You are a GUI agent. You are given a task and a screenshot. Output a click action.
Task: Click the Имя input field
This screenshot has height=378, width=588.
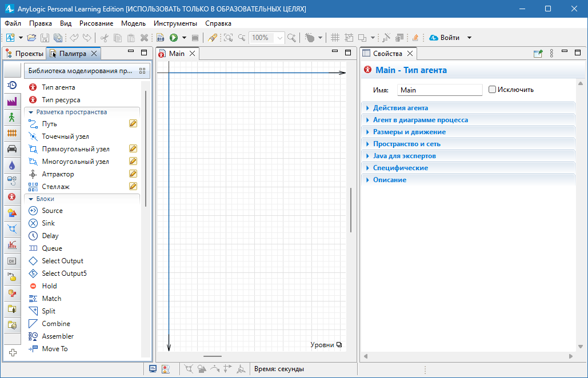(439, 90)
